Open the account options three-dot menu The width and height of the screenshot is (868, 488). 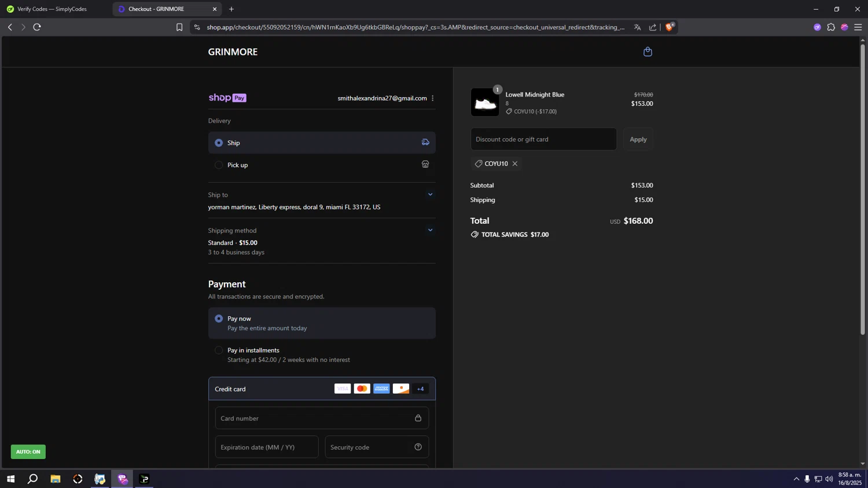(x=433, y=98)
